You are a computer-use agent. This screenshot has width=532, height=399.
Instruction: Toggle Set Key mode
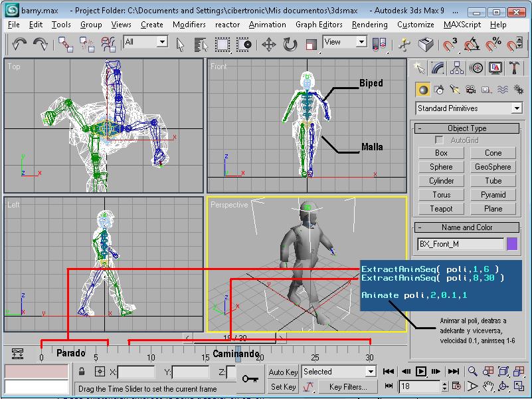(283, 387)
